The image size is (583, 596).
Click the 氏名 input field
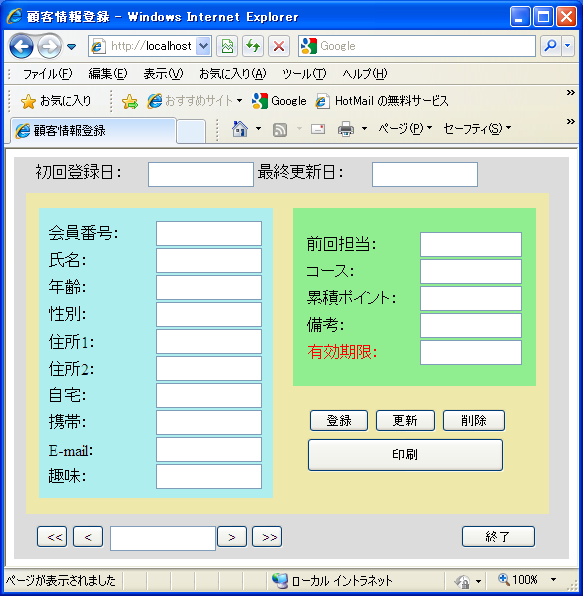click(209, 261)
